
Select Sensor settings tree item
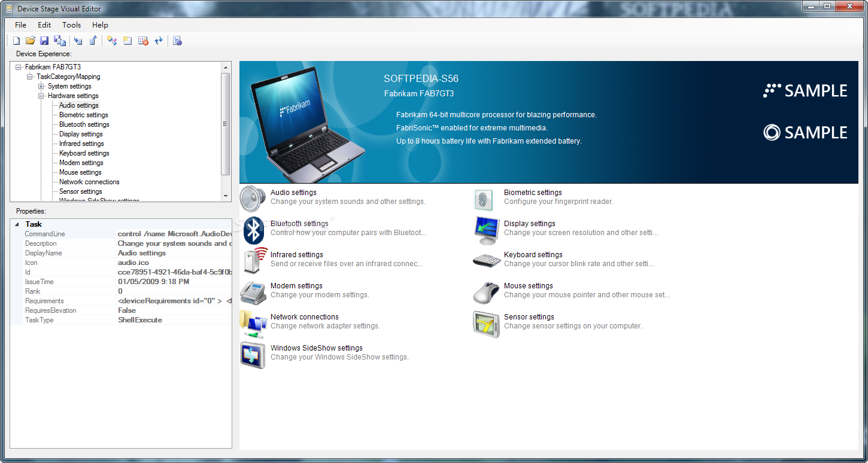pyautogui.click(x=81, y=191)
